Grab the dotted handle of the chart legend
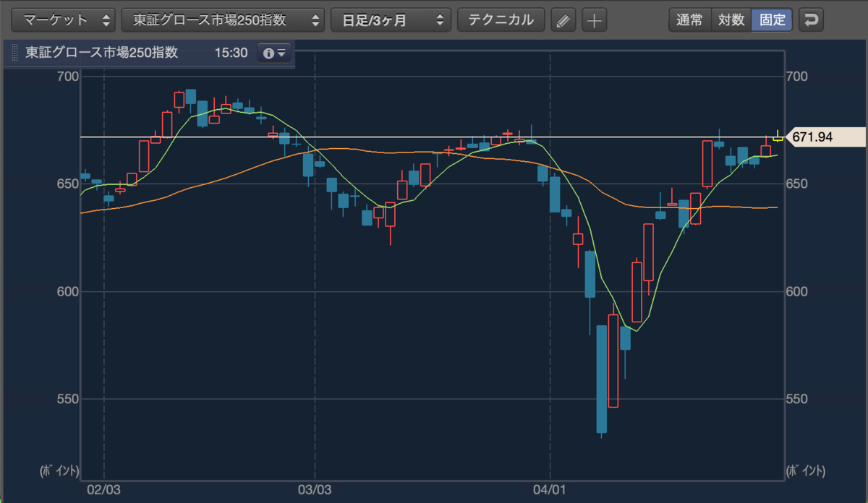Viewport: 868px width, 503px height. 14,53
